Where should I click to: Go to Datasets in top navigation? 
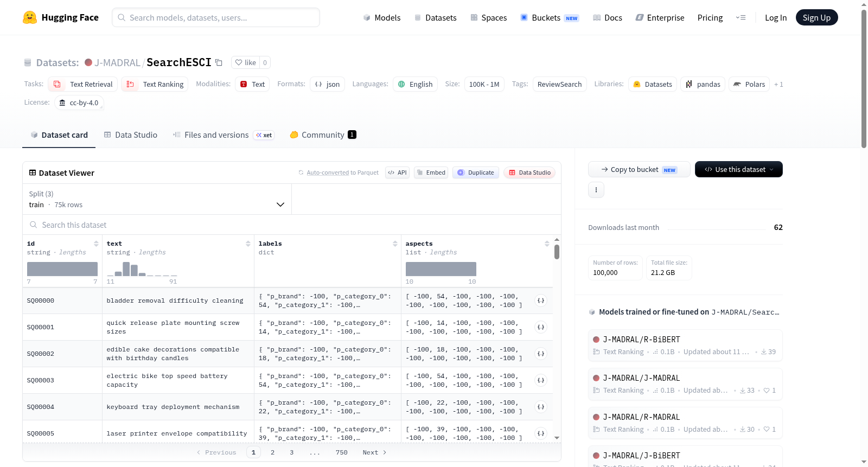[x=435, y=18]
